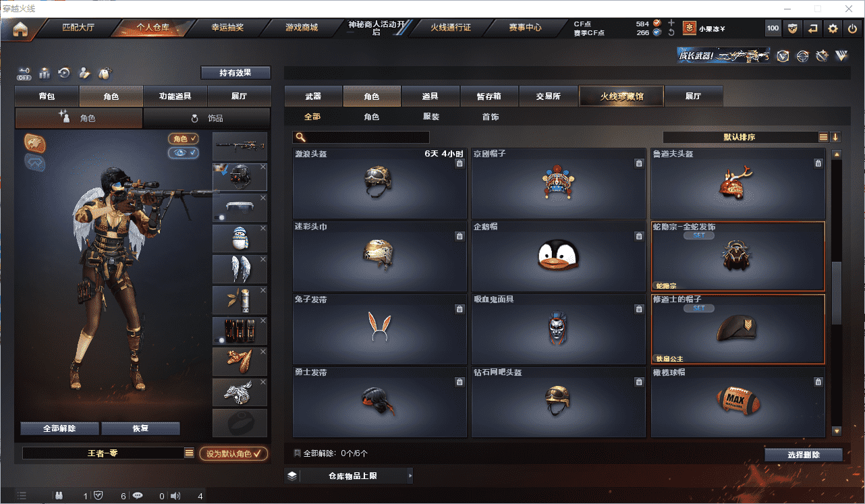Open the 默认排序 sort dropdown
This screenshot has width=865, height=504.
[740, 137]
